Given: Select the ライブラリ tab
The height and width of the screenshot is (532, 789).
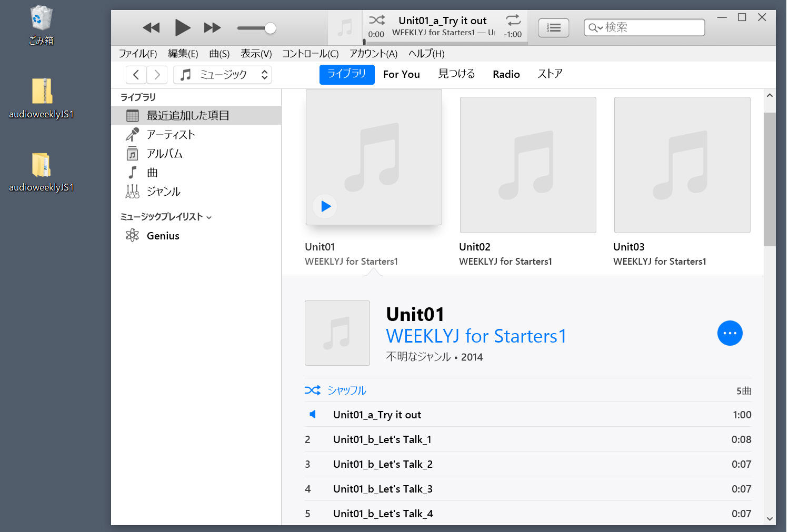Looking at the screenshot, I should click(347, 74).
